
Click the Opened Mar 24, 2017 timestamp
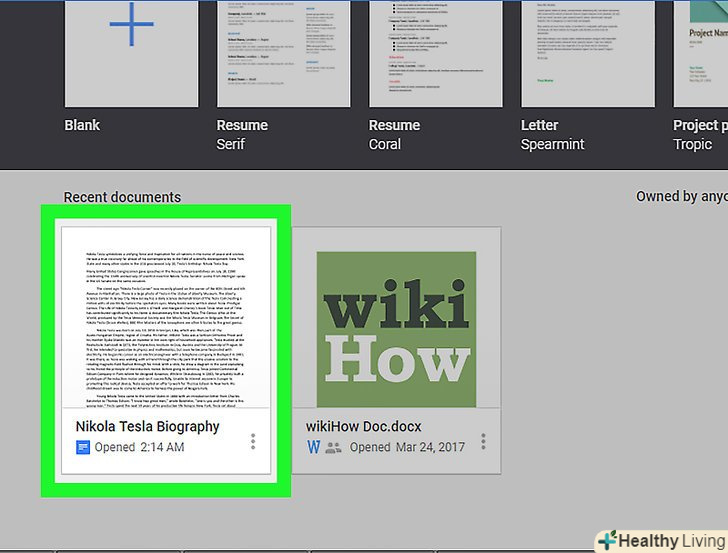(407, 447)
